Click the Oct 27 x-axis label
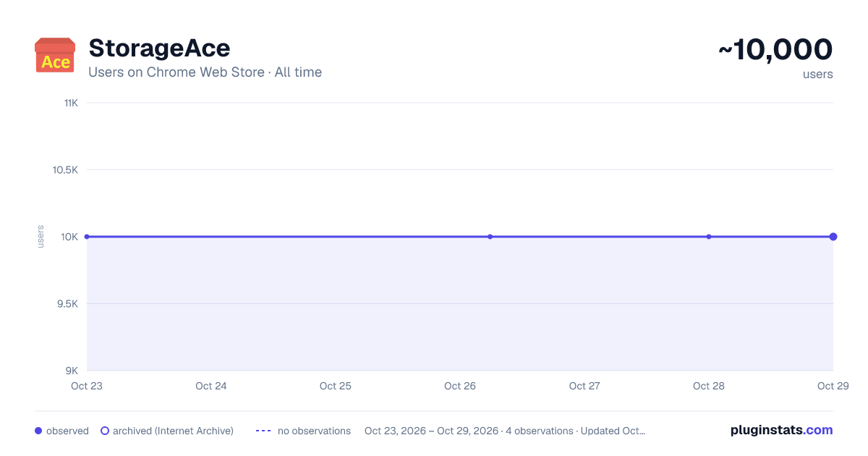The height and width of the screenshot is (456, 868). 584,386
